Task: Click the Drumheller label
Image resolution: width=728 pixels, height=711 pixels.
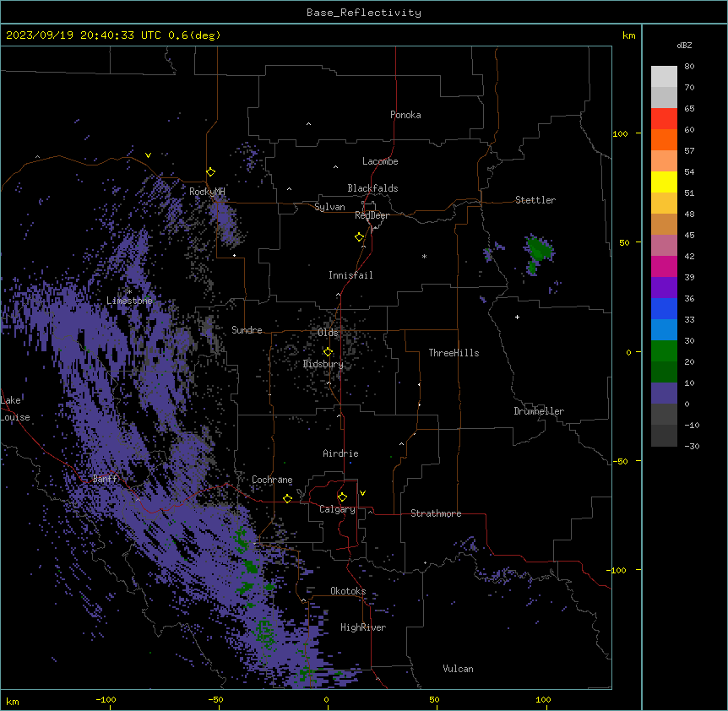Action: click(539, 411)
